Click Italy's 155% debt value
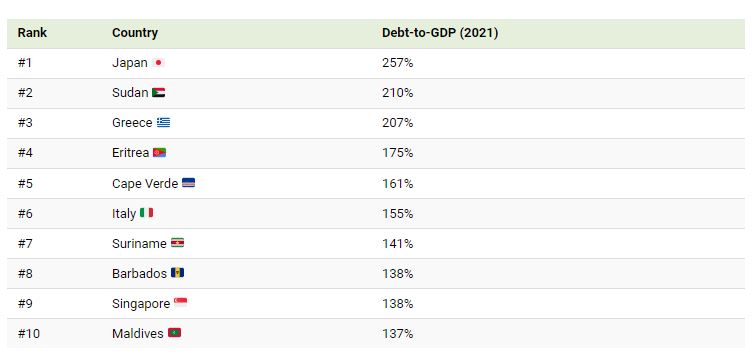This screenshot has height=363, width=756. (398, 214)
